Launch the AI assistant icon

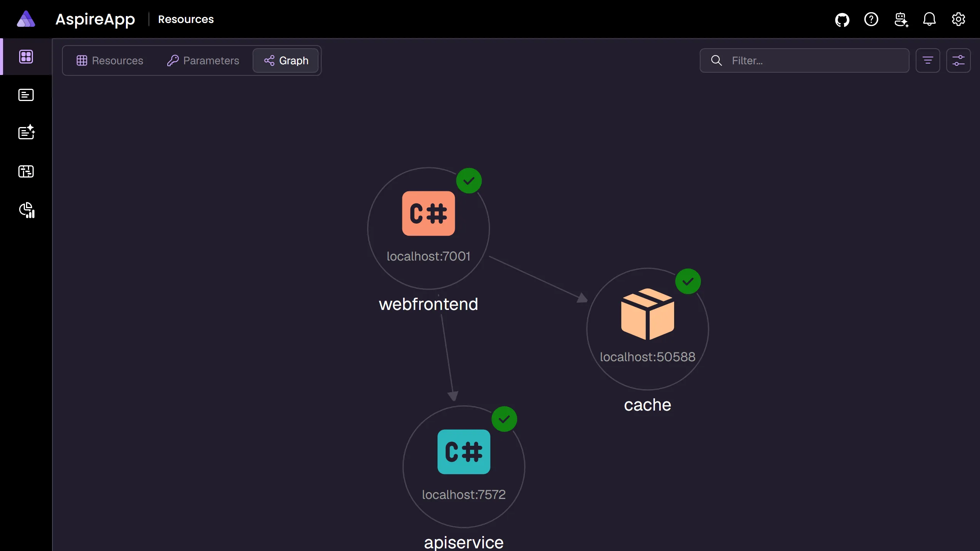click(x=901, y=19)
